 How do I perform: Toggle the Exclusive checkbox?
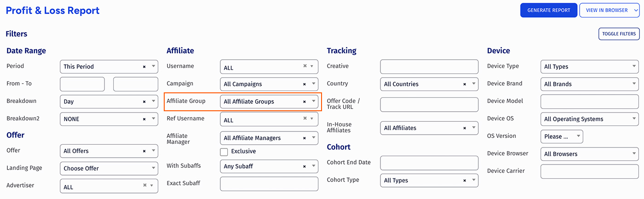(x=224, y=152)
